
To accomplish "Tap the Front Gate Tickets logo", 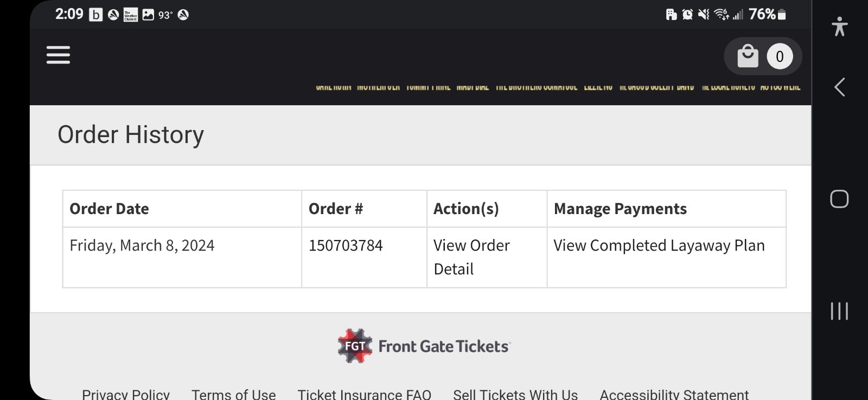I will pos(424,346).
